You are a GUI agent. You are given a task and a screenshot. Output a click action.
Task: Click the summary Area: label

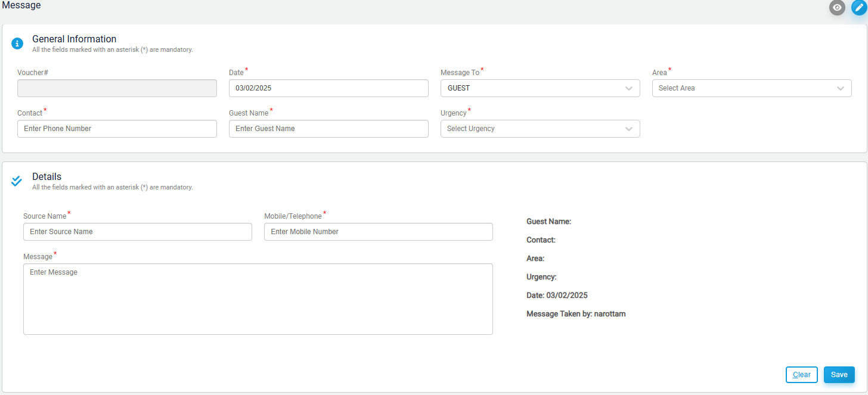(x=535, y=259)
